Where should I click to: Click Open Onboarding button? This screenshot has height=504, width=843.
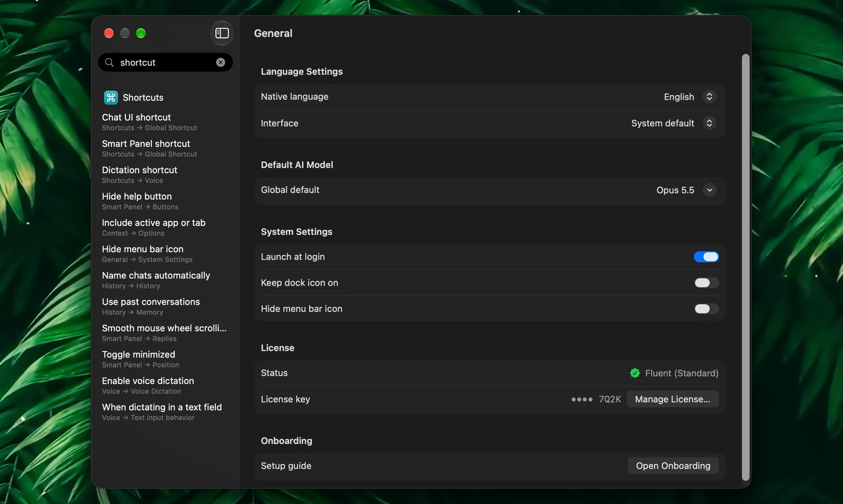tap(673, 466)
